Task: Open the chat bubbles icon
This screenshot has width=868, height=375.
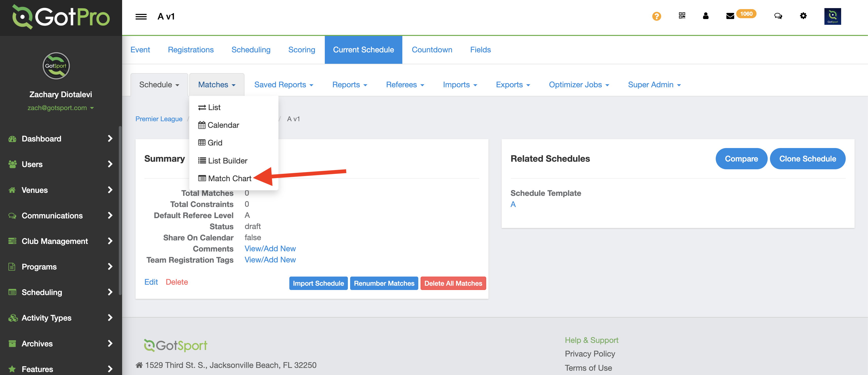Action: point(778,16)
